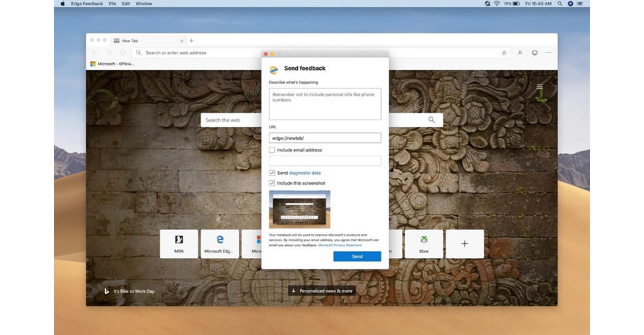Click the web search magnifier icon
The height and width of the screenshot is (335, 644).
point(432,120)
